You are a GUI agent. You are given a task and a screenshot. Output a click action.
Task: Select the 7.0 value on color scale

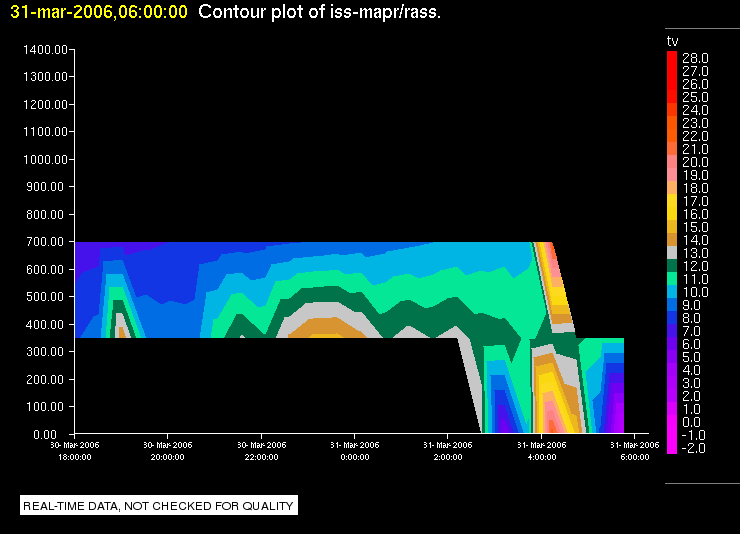pos(691,331)
